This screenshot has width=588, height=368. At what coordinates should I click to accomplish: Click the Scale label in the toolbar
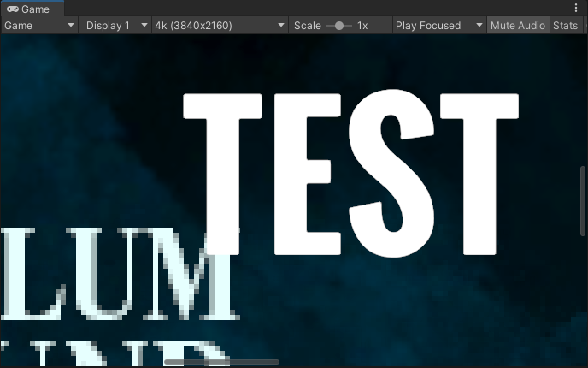pos(307,26)
